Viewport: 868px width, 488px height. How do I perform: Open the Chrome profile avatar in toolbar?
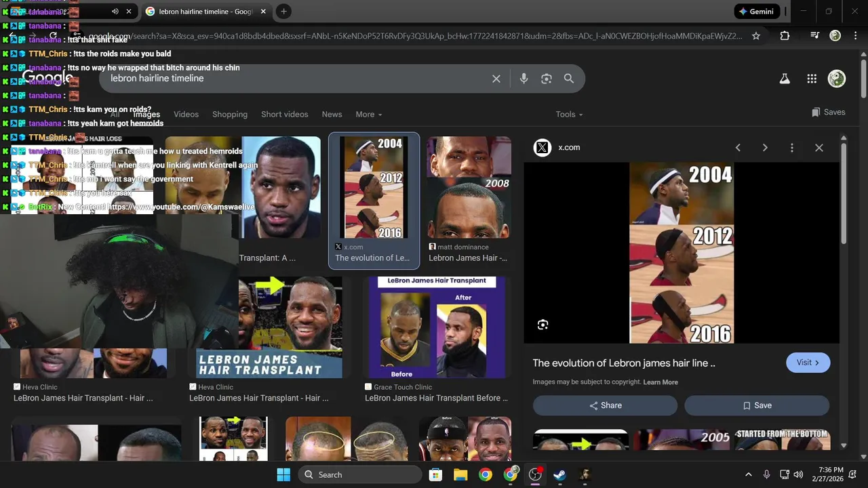[x=835, y=36]
